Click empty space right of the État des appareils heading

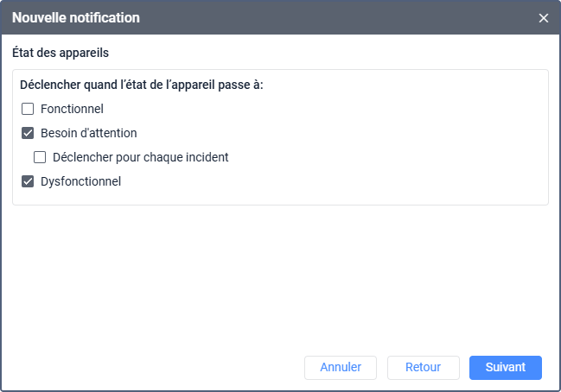coord(346,53)
